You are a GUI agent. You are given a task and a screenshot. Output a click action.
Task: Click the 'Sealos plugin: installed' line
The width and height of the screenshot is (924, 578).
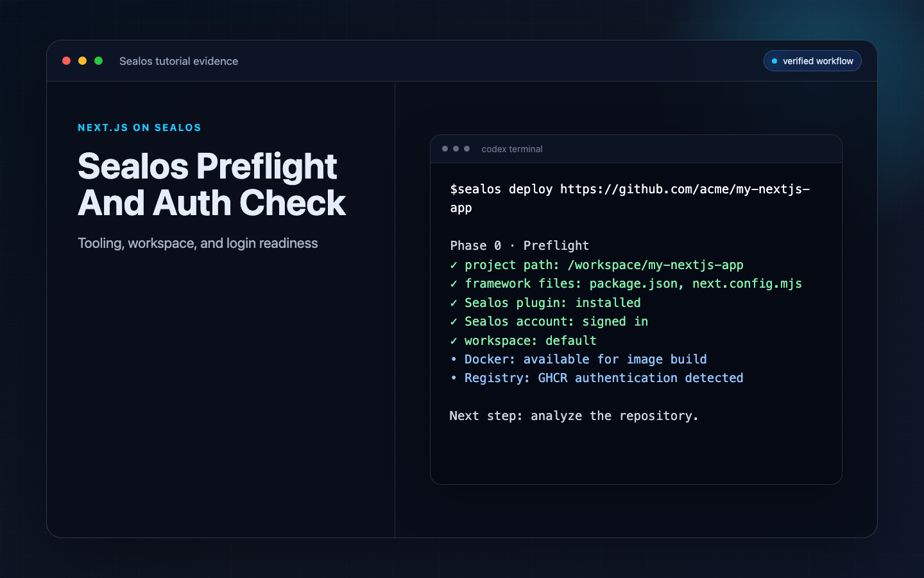[x=545, y=302]
